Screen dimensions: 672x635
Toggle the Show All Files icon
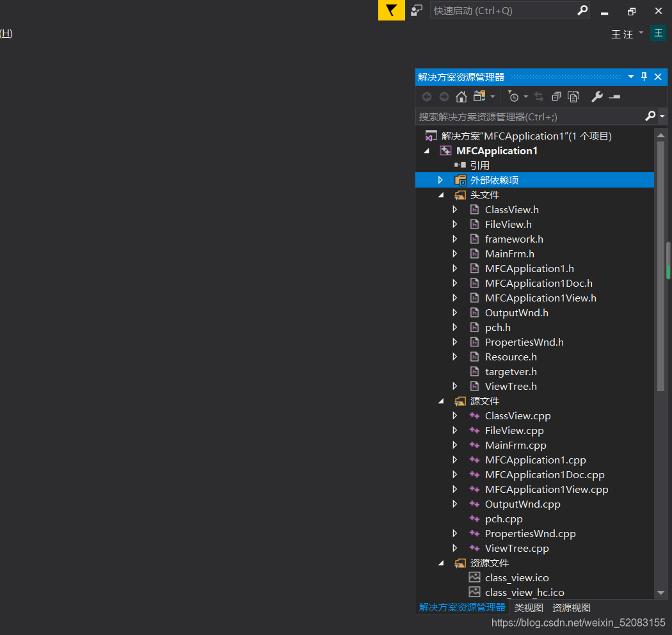[x=573, y=97]
